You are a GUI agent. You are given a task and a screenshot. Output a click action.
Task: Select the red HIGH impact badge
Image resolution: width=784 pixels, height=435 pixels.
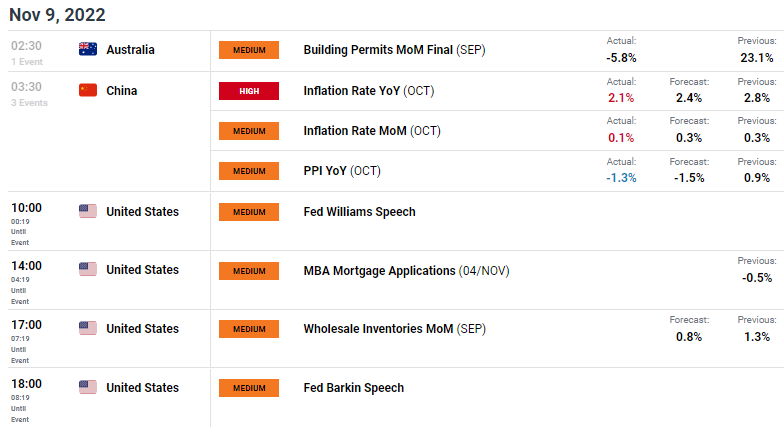pos(249,91)
